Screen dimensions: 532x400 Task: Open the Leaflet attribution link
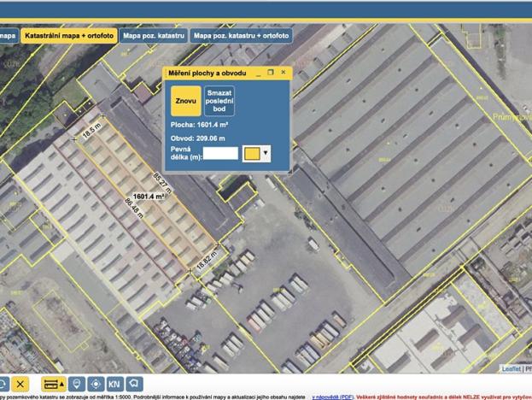click(x=511, y=368)
